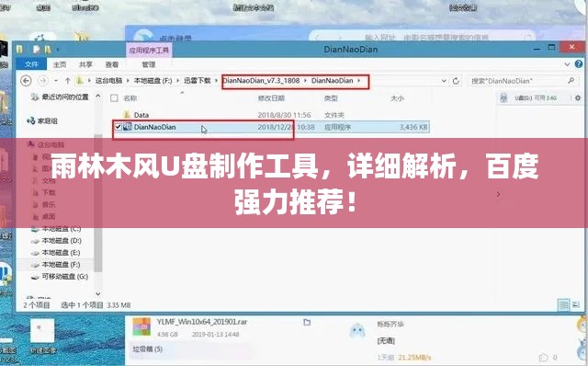Expand breadcrumb arrow after 这台电脑

(128, 80)
